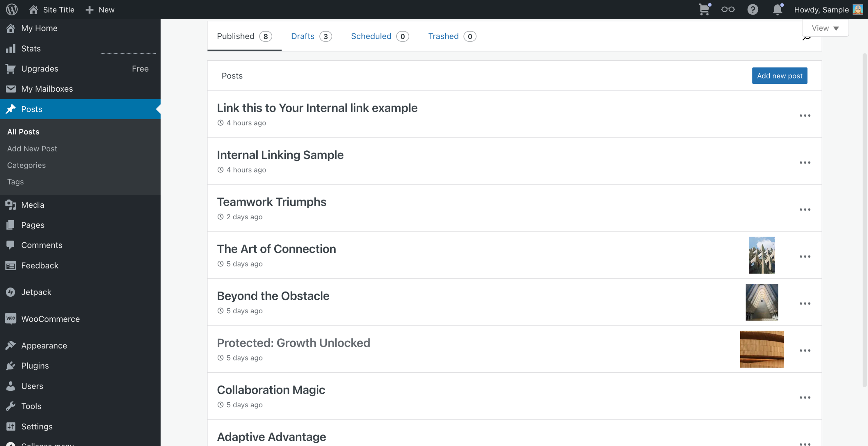Screen dimensions: 868x446
Task: Open the Reader glasses icon
Action: [728, 10]
